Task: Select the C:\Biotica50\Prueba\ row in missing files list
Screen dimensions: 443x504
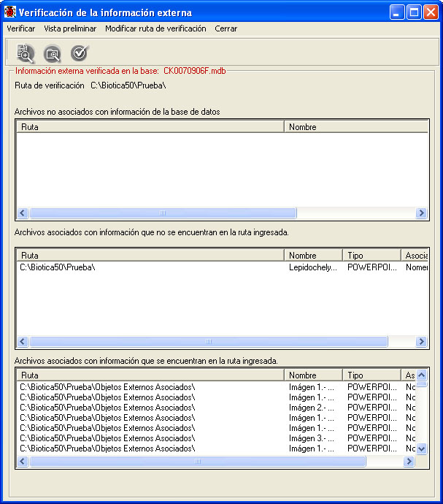Action: (223, 267)
